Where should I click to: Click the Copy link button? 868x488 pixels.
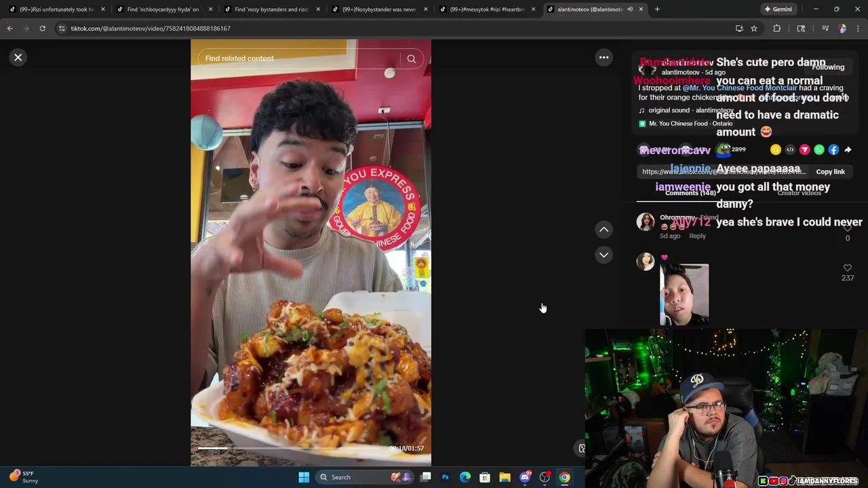(830, 171)
